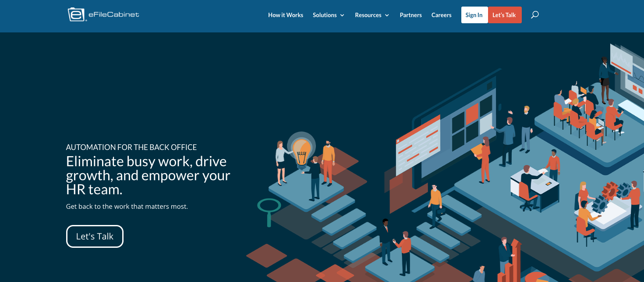Click the red Let's Talk header button
The height and width of the screenshot is (282, 644).
tap(504, 15)
